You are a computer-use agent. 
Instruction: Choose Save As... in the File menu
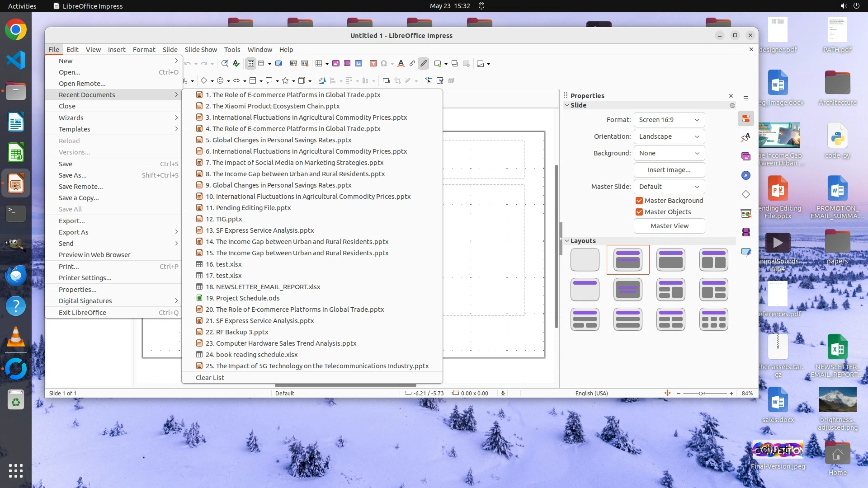pyautogui.click(x=72, y=175)
